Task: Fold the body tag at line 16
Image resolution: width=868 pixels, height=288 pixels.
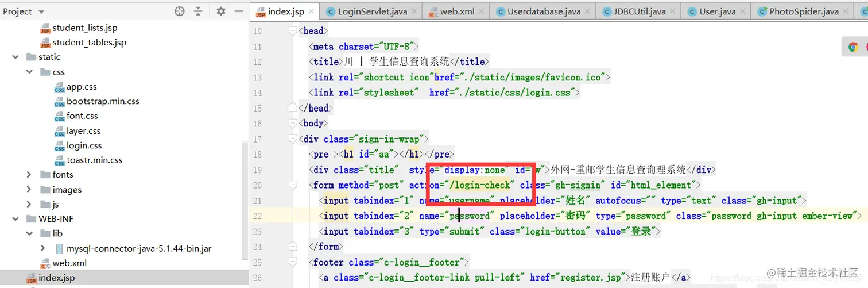Action: click(293, 124)
